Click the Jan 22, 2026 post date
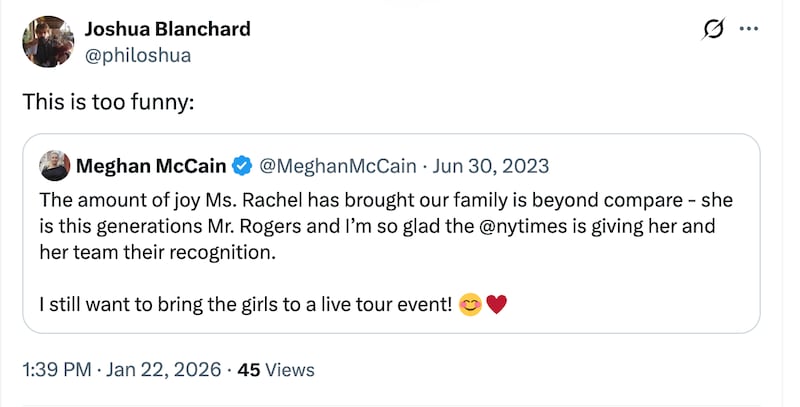 [x=161, y=370]
